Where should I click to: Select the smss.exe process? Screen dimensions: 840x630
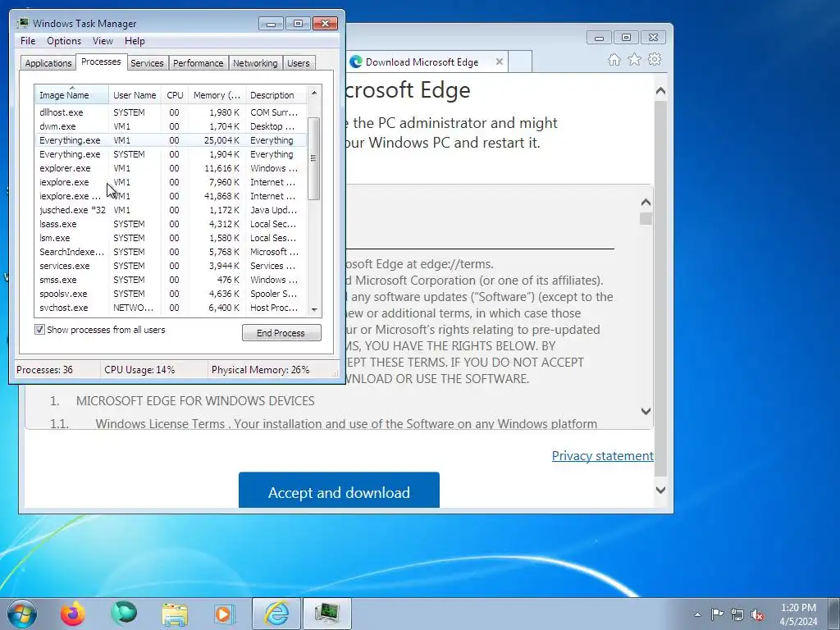[x=171, y=280]
